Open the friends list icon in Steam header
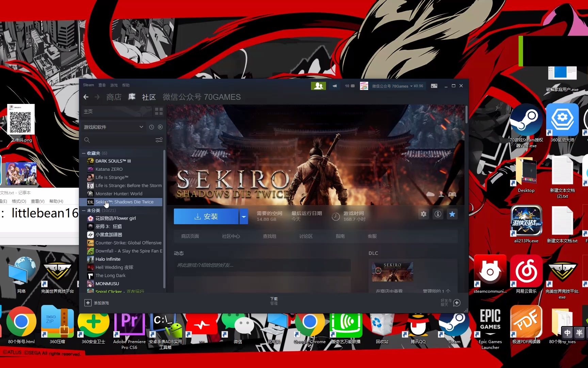Viewport: 588px width, 368px height. [x=318, y=86]
